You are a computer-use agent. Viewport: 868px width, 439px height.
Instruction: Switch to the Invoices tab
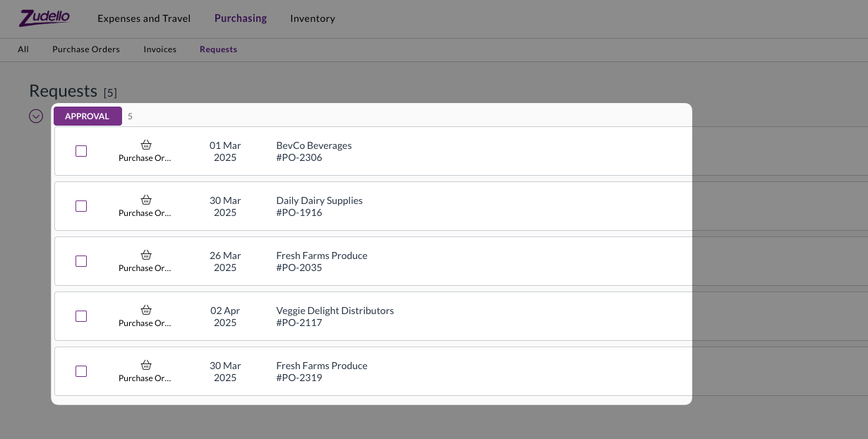tap(160, 49)
